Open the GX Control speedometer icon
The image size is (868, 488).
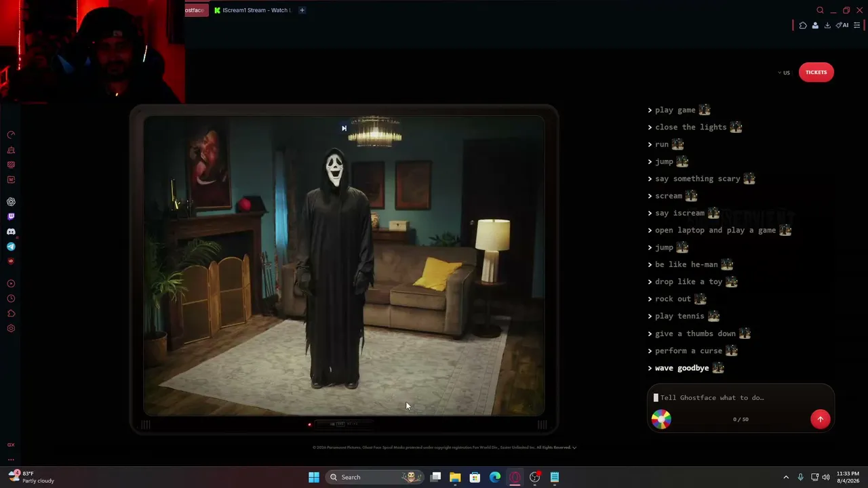point(11,135)
